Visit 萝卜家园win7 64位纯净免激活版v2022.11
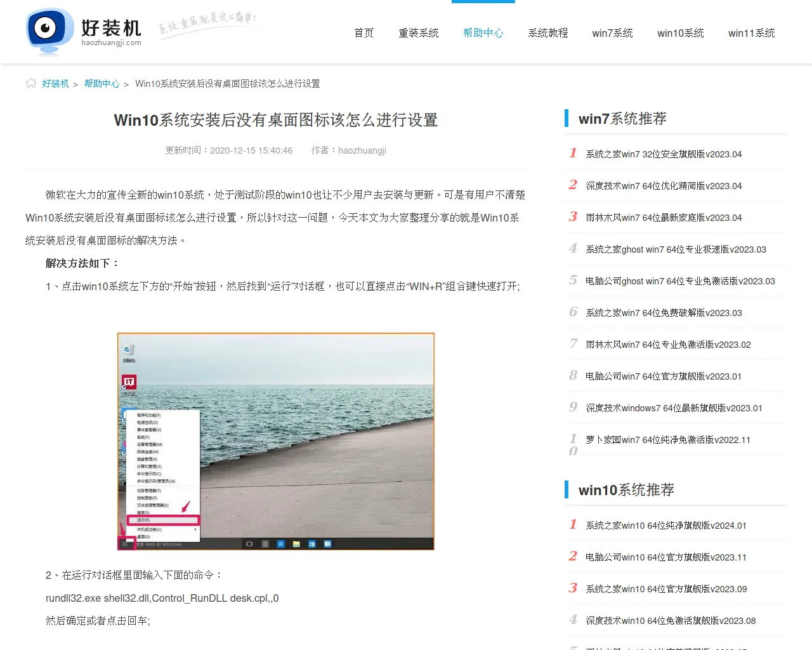The image size is (812, 650). [x=667, y=440]
